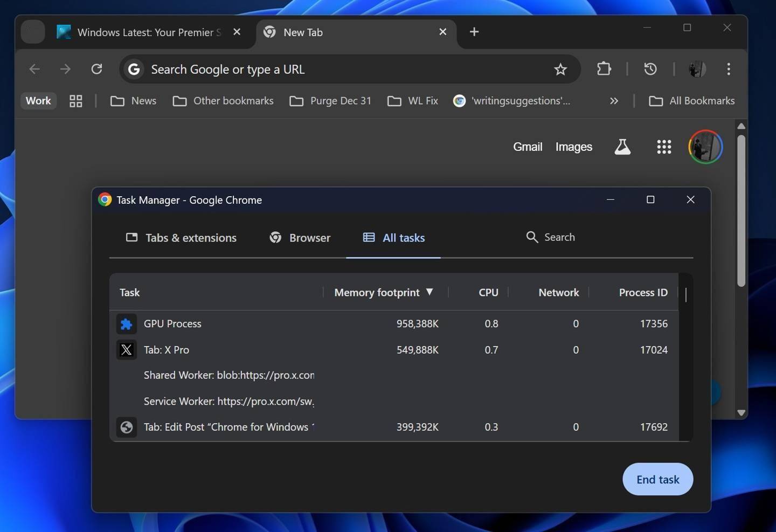This screenshot has height=532, width=776.
Task: Switch to the Windows Latest tab
Action: click(x=149, y=32)
